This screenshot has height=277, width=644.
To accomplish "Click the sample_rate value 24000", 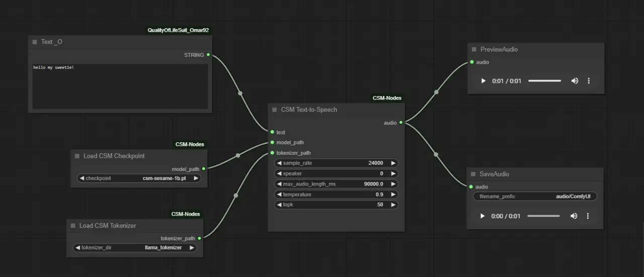I will click(375, 163).
